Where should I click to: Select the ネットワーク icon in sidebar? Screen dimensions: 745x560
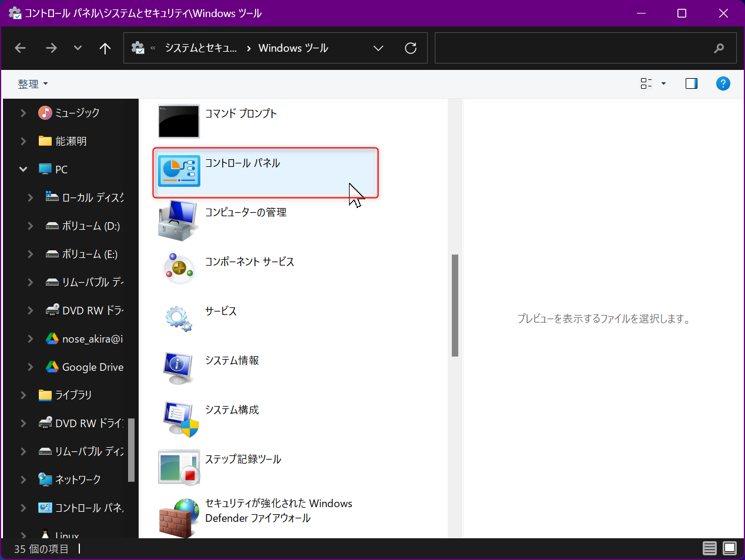tap(45, 479)
